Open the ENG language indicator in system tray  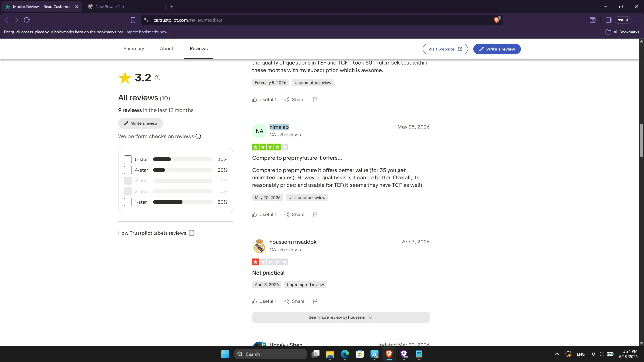[x=581, y=354]
